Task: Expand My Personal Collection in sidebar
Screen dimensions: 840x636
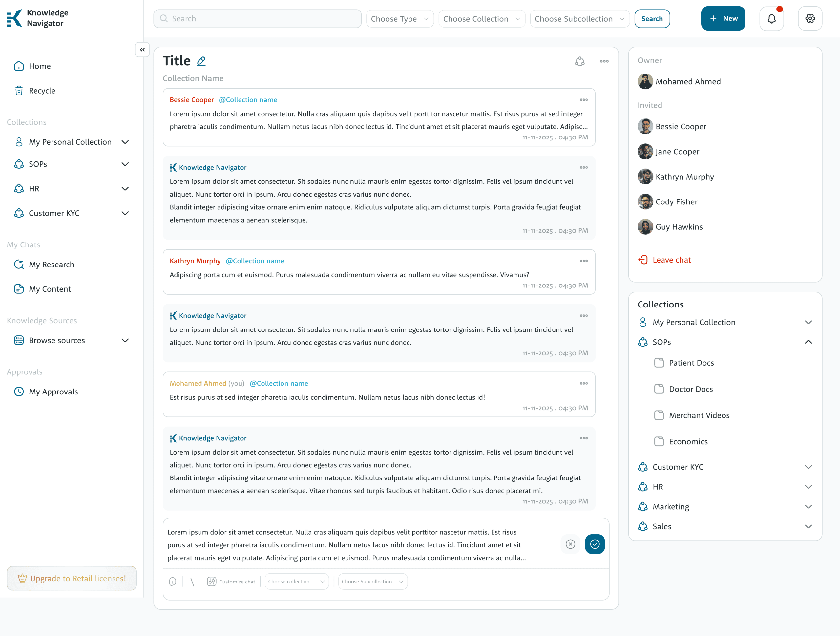Action: coord(125,142)
